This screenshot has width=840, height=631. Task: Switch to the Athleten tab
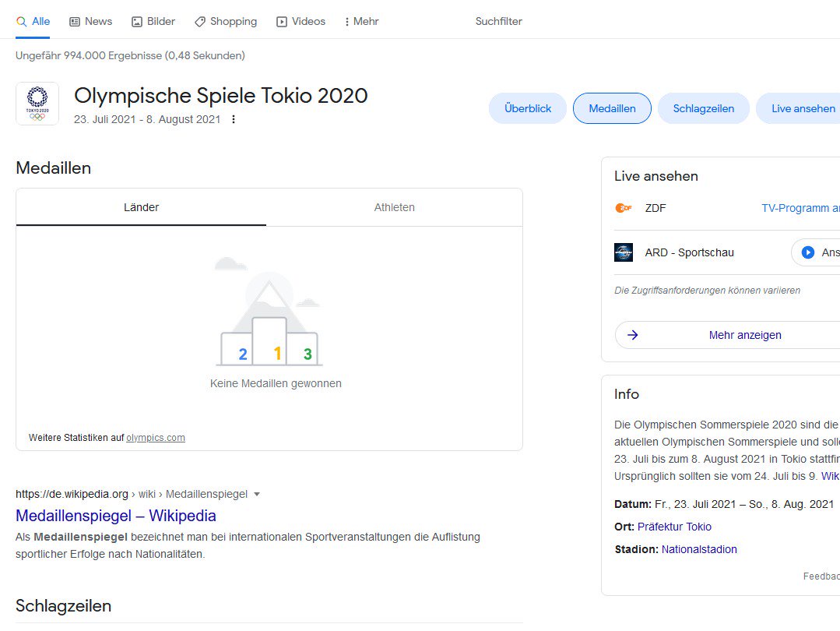coord(394,207)
